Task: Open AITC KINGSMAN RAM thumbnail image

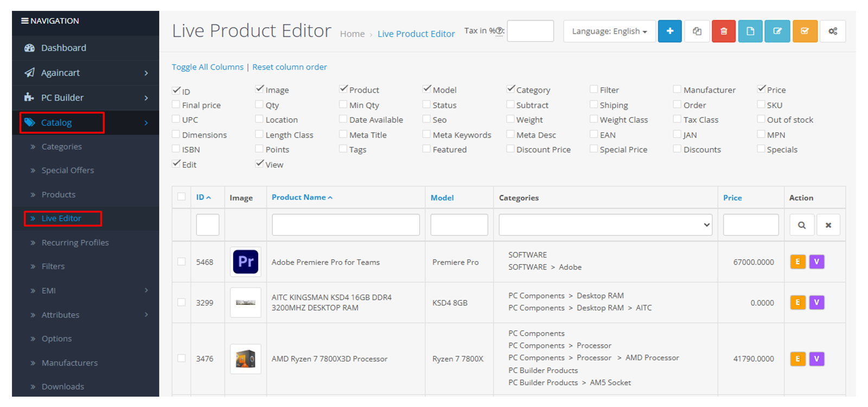Action: point(246,302)
